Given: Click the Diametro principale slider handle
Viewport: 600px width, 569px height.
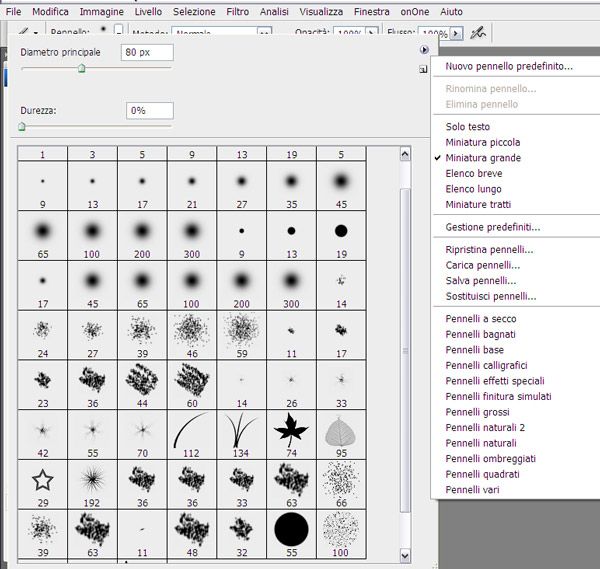Looking at the screenshot, I should point(82,69).
